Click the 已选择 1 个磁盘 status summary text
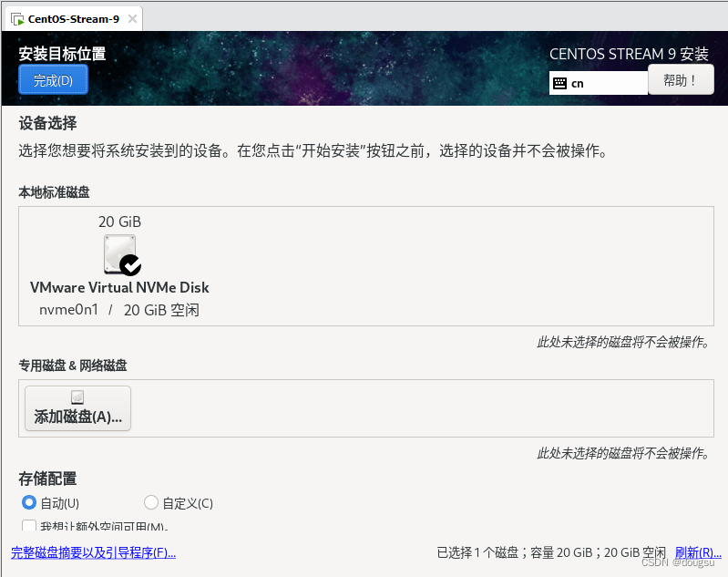 [x=550, y=552]
